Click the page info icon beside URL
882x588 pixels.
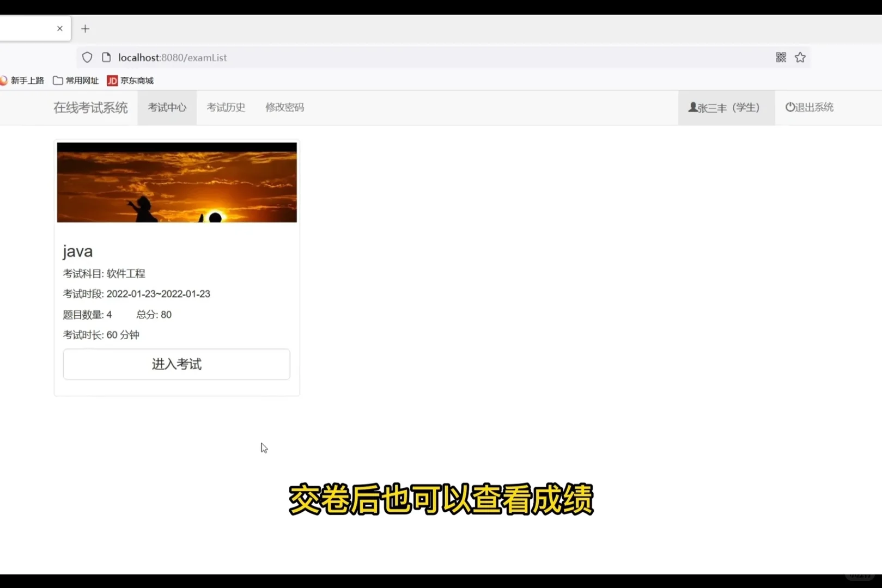106,57
